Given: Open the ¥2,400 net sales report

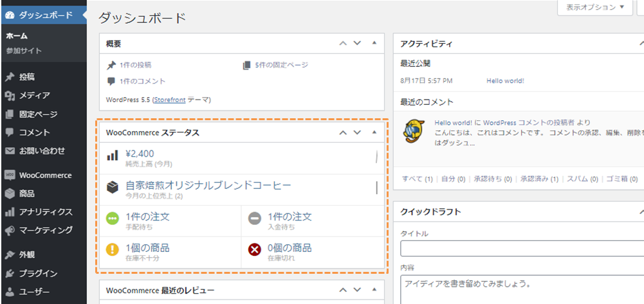Looking at the screenshot, I should pyautogui.click(x=140, y=154).
